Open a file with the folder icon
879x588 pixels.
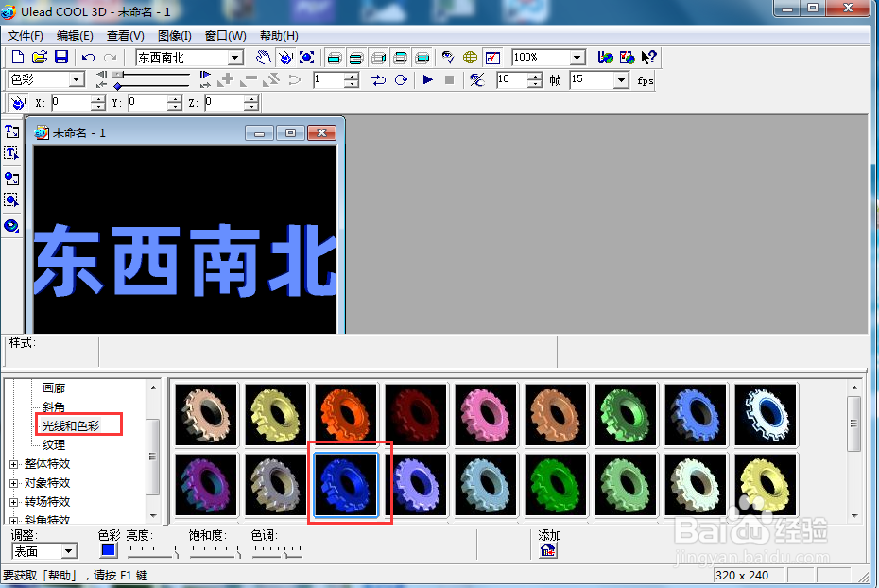click(x=40, y=57)
